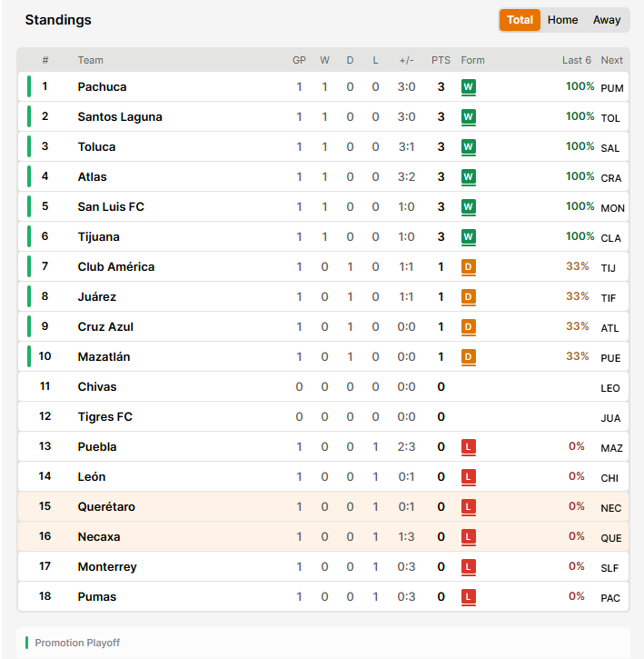Open the Tigres FC team link
Image resolution: width=644 pixels, height=659 pixels.
point(105,417)
